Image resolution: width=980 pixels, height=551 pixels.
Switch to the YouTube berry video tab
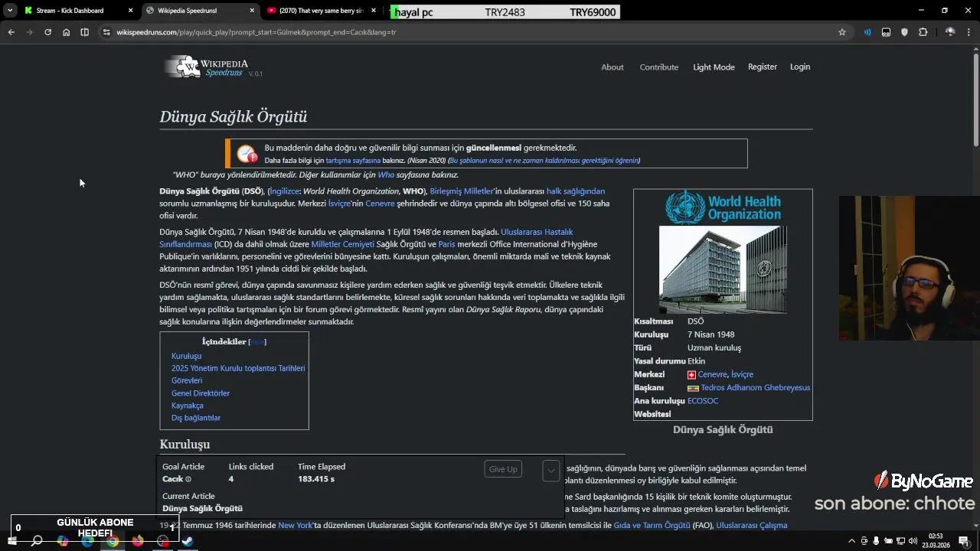(x=322, y=11)
